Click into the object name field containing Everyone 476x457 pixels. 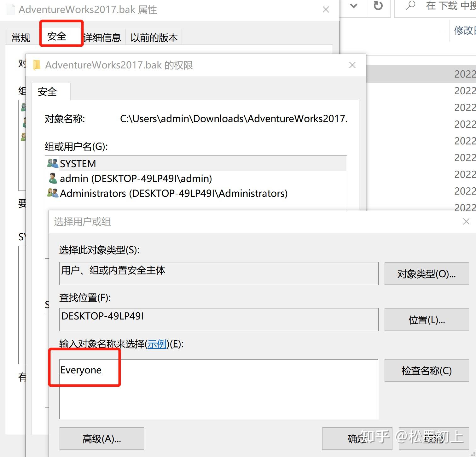tap(219, 389)
